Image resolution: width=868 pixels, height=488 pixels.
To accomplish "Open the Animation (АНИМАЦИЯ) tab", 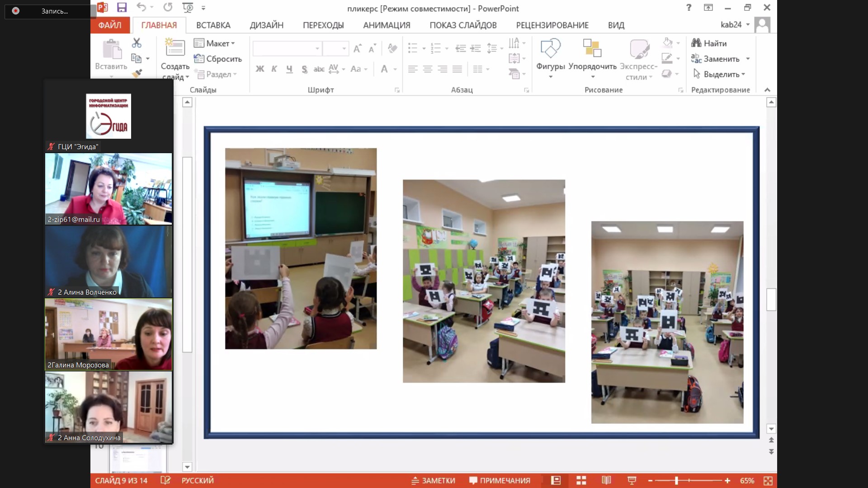I will tap(387, 25).
